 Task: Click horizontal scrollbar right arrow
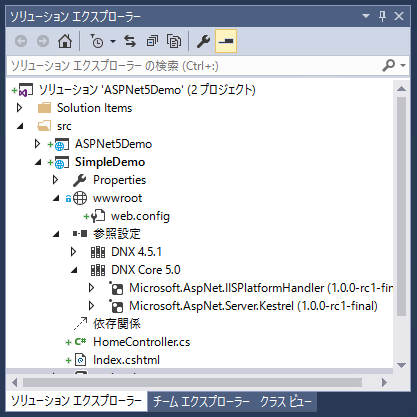(384, 382)
